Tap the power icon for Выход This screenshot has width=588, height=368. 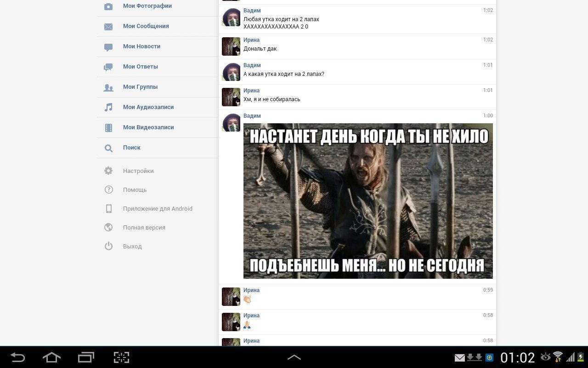108,246
